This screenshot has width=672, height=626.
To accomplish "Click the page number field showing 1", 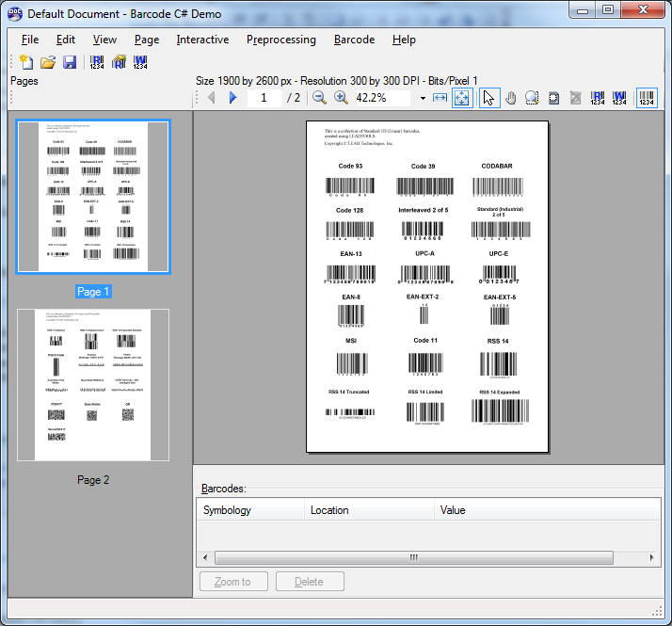I will 264,98.
